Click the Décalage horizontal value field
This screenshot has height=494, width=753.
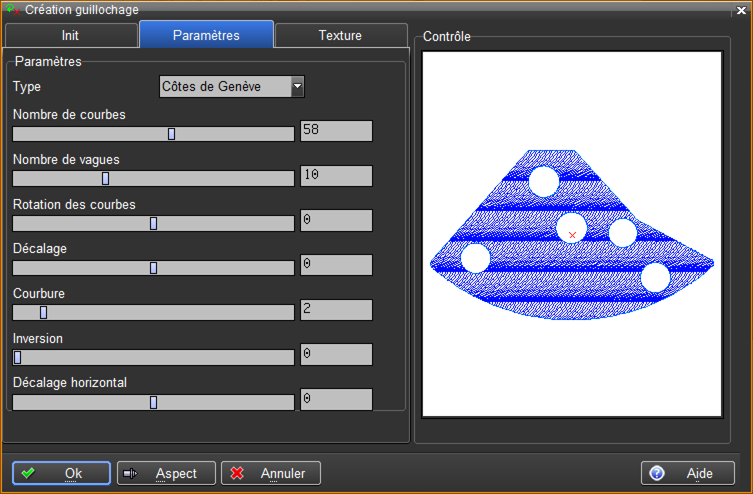tap(336, 399)
